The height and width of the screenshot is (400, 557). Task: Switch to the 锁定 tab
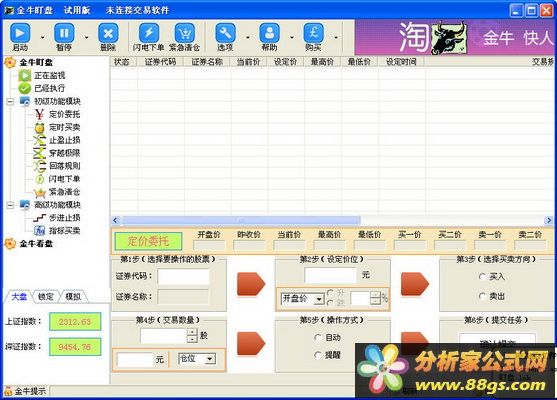[45, 297]
